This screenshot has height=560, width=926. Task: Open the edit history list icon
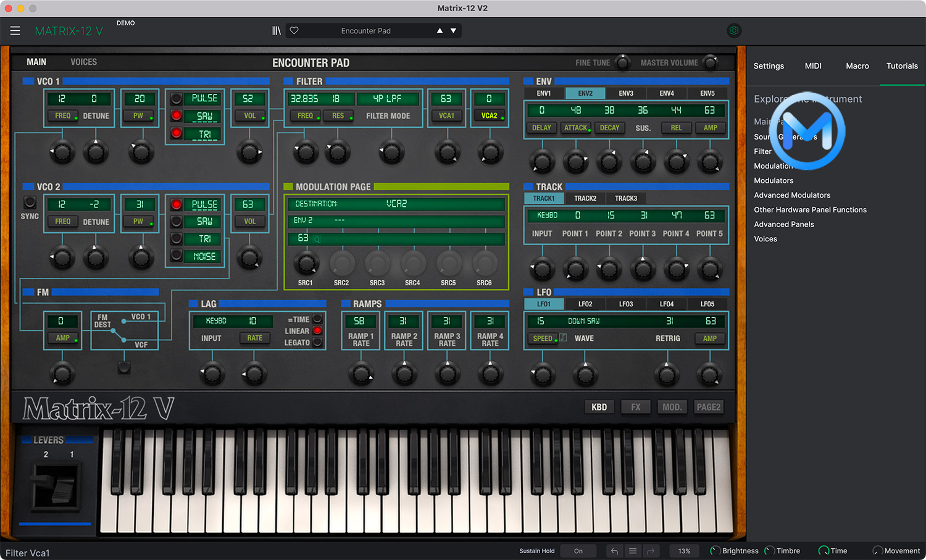633,551
